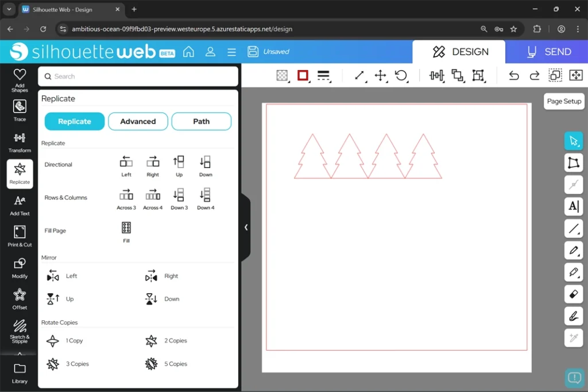Create 3 rotated copies
Image resolution: width=588 pixels, height=392 pixels.
pos(53,364)
